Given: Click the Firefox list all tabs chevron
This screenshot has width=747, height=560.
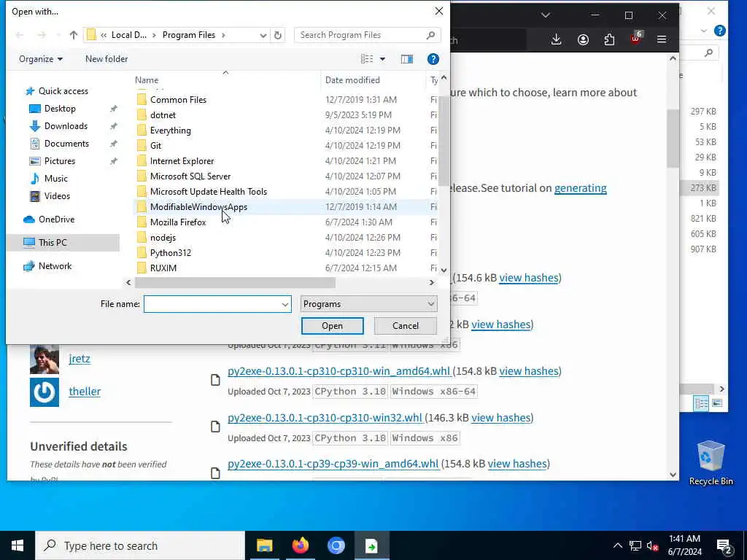Looking at the screenshot, I should (x=546, y=15).
